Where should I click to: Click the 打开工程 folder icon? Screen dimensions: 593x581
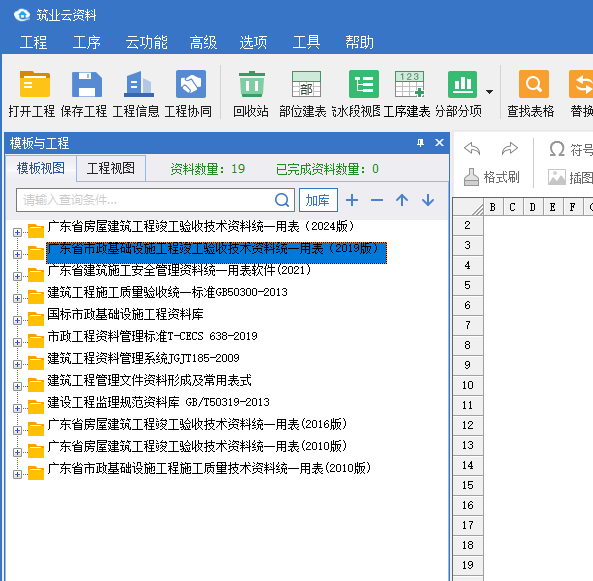34,84
